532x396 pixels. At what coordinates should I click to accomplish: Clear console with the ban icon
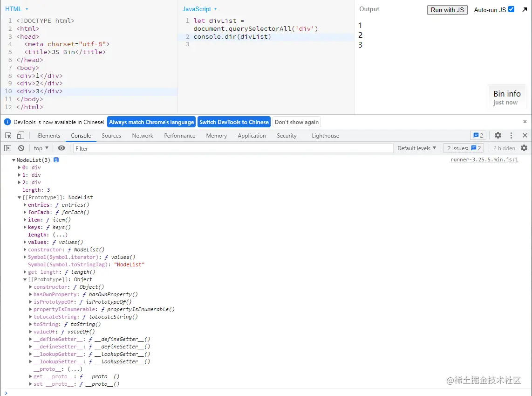(x=21, y=148)
